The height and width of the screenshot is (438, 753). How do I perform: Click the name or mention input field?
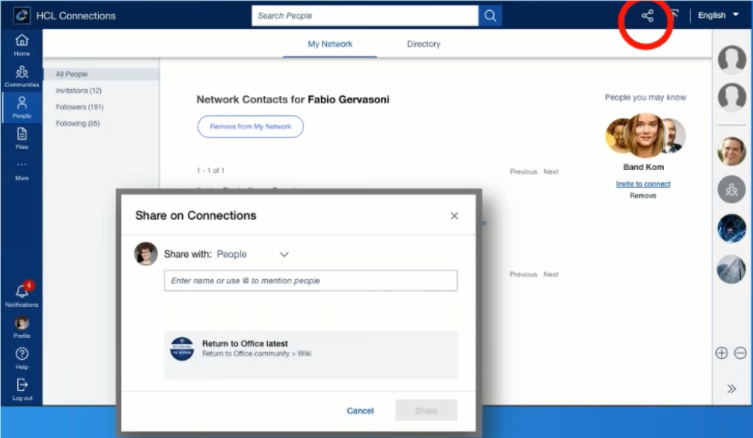(x=311, y=280)
